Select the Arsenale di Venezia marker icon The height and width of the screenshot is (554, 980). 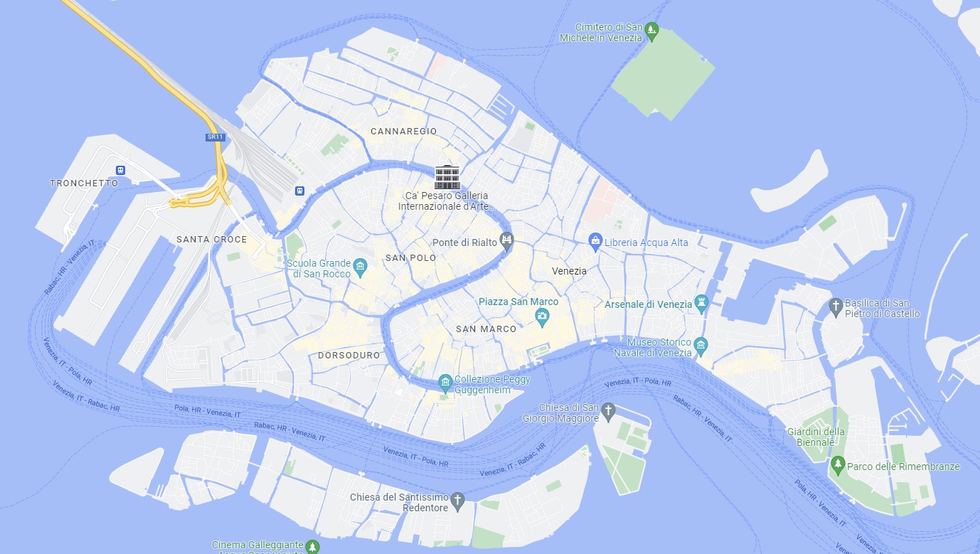pos(702,303)
